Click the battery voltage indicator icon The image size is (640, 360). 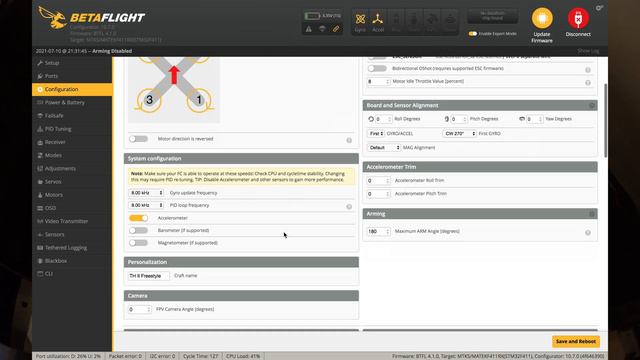[x=312, y=16]
